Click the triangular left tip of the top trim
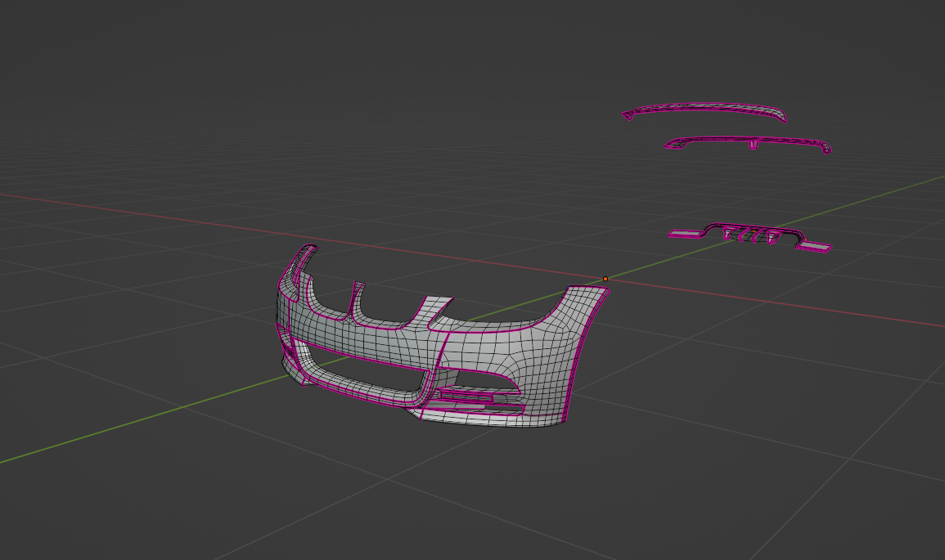The width and height of the screenshot is (945, 560). click(628, 115)
